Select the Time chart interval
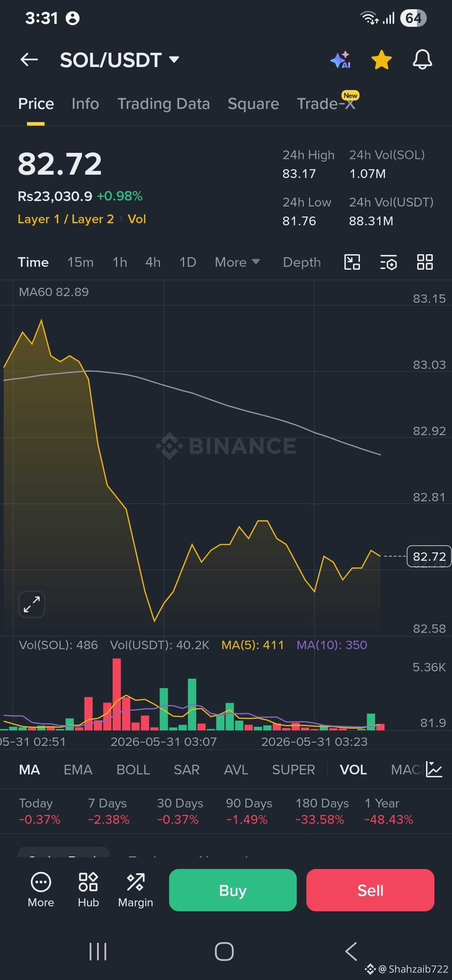 point(33,262)
